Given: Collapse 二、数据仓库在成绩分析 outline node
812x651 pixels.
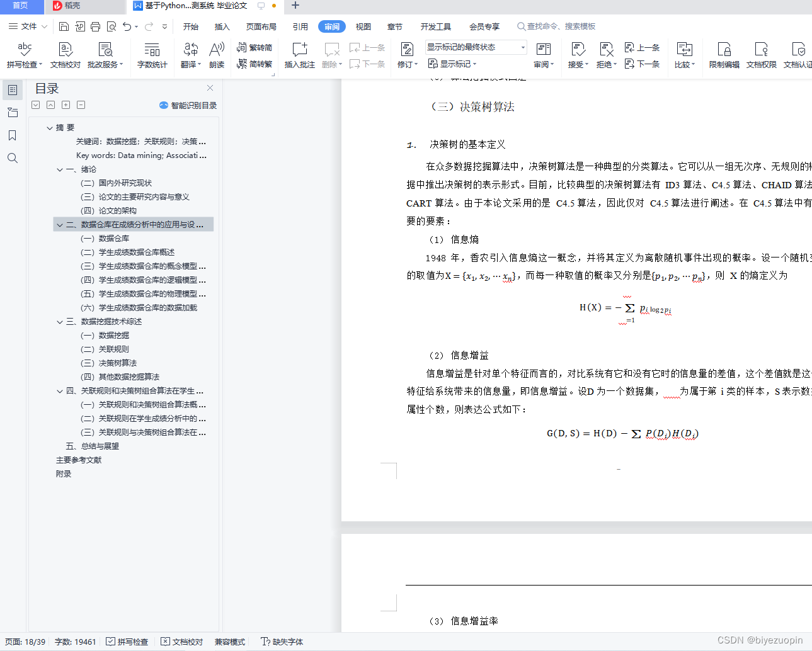Looking at the screenshot, I should pyautogui.click(x=60, y=225).
